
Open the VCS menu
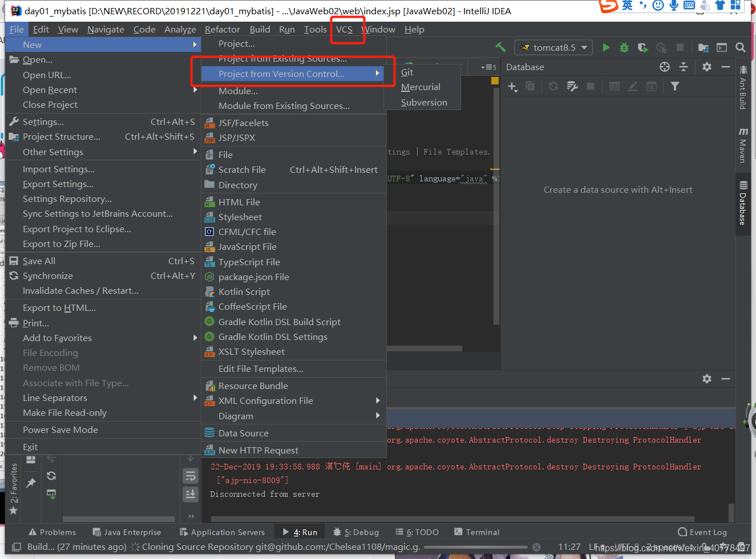tap(344, 29)
